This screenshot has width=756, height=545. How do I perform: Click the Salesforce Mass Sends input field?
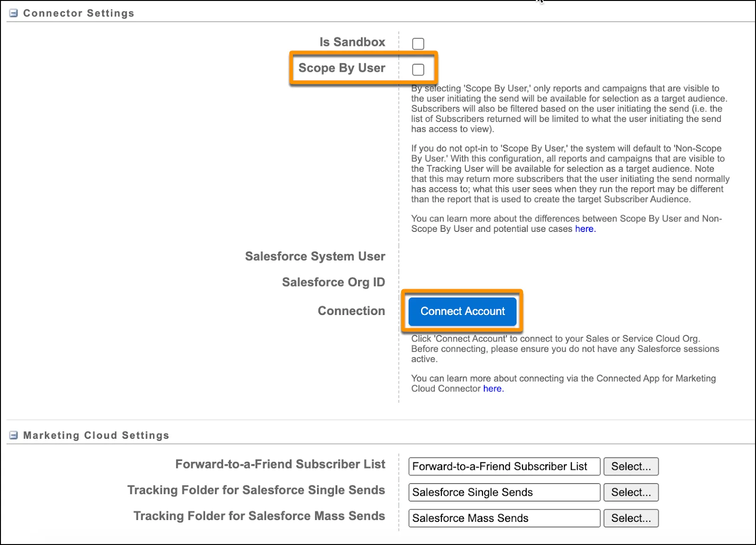[504, 518]
